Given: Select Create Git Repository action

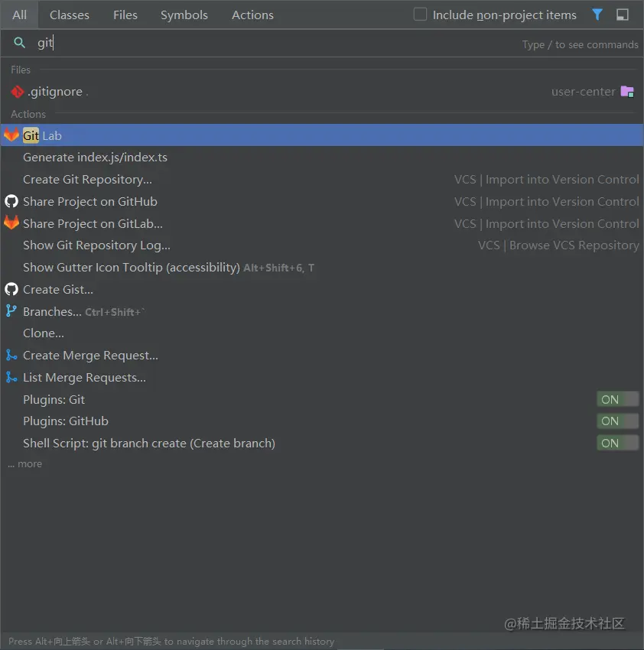Looking at the screenshot, I should tap(322, 180).
